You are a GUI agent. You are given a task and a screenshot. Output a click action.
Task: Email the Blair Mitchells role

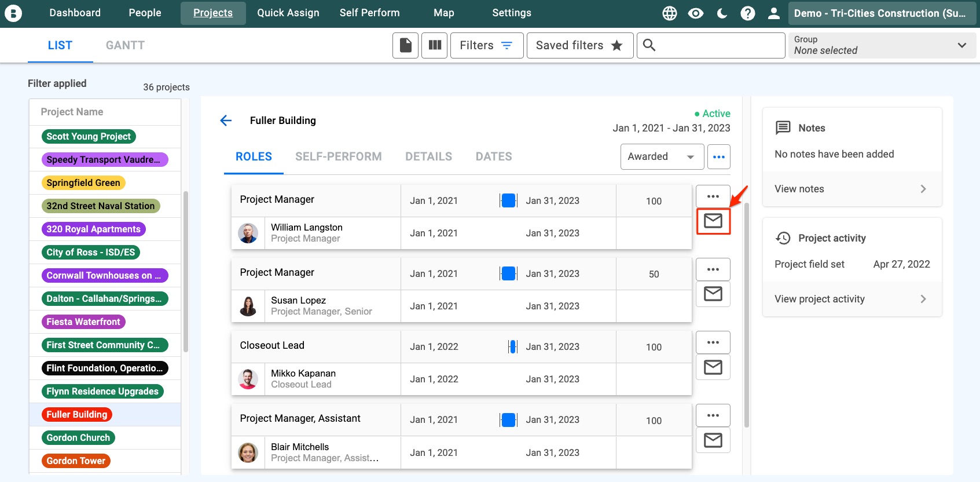[x=713, y=440]
